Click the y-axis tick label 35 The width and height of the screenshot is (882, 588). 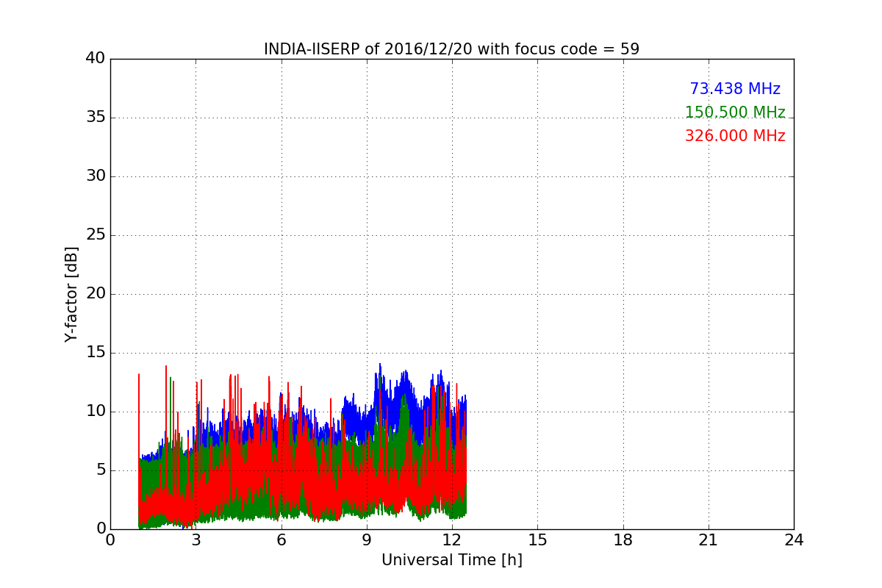pyautogui.click(x=96, y=118)
